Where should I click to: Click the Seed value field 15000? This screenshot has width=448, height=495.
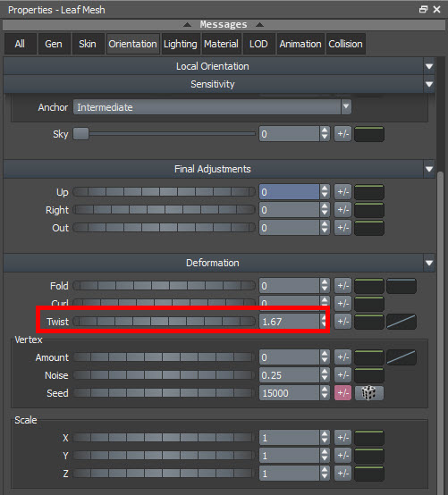290,393
